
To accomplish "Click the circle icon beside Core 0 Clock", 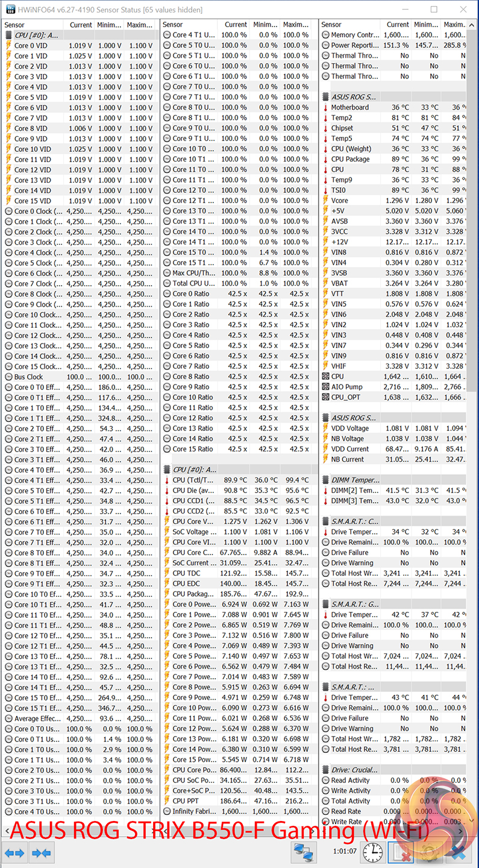I will click(x=8, y=211).
